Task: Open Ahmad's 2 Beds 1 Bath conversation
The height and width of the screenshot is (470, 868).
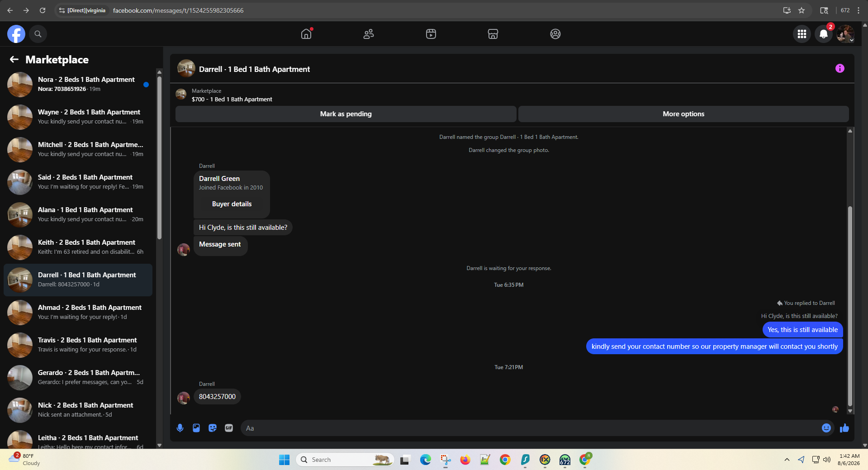Action: click(x=78, y=313)
